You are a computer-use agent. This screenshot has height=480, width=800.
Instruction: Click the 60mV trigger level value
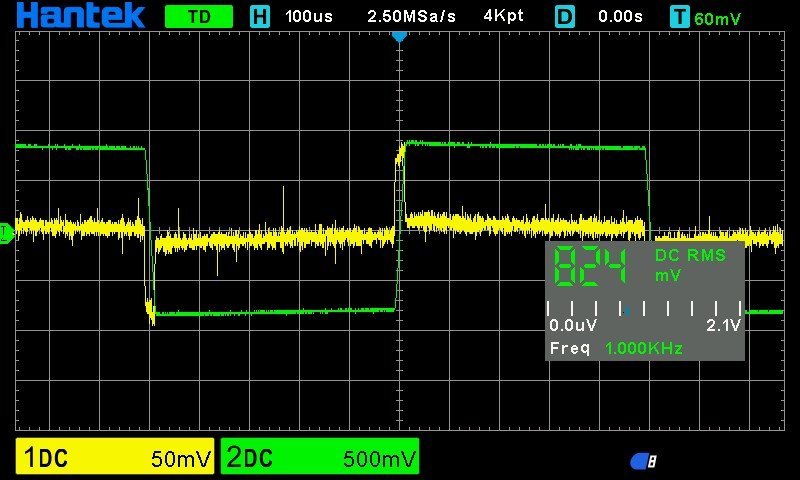click(x=717, y=18)
